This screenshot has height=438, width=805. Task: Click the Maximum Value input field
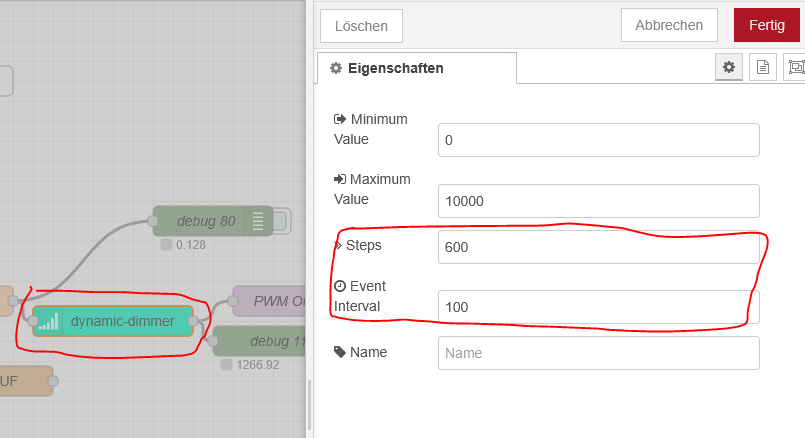click(598, 200)
